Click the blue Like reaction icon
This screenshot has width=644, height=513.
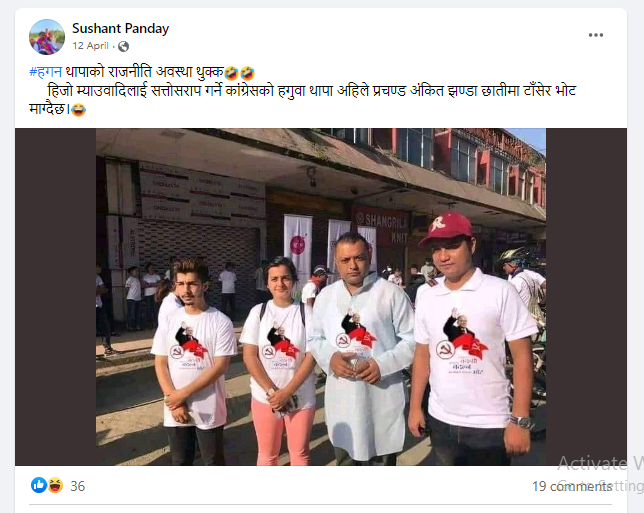pyautogui.click(x=39, y=485)
